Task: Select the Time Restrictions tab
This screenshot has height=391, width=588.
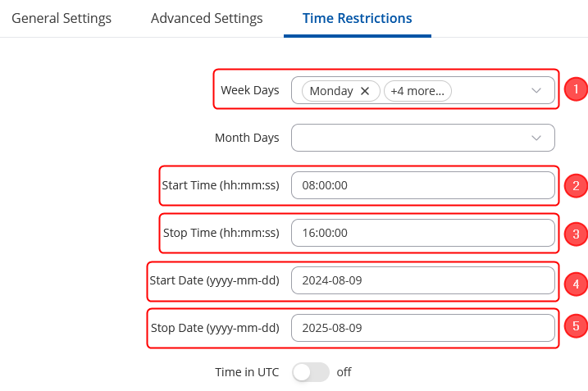Action: tap(357, 18)
